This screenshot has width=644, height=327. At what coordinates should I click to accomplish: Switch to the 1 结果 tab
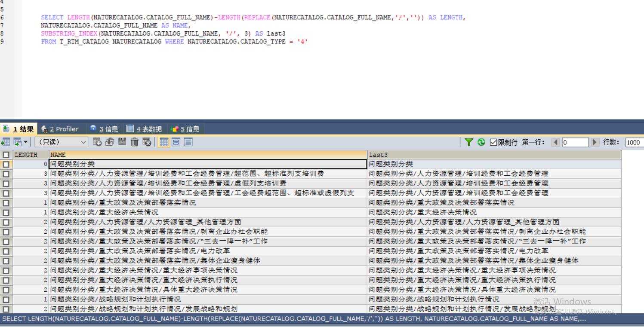click(x=18, y=129)
